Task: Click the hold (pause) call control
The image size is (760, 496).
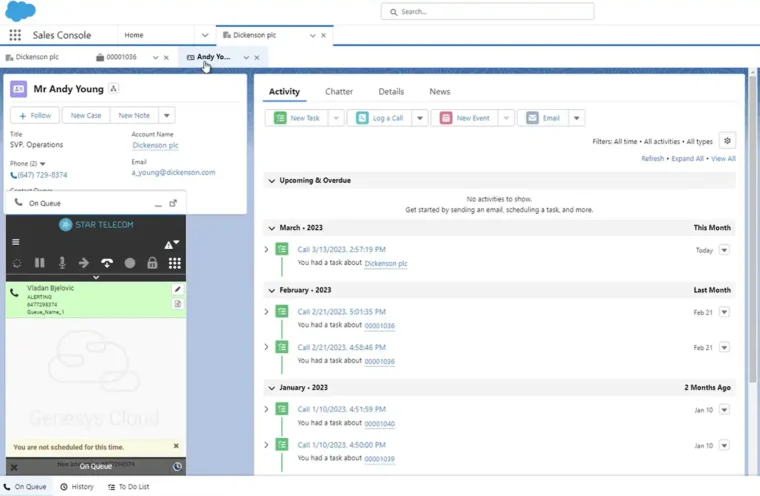Action: coord(40,263)
